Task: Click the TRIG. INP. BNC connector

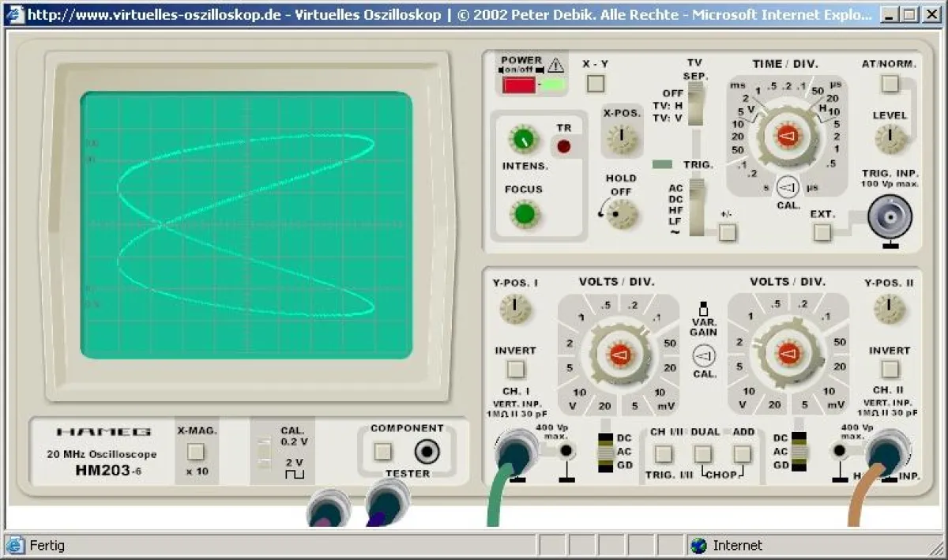Action: coord(890,217)
